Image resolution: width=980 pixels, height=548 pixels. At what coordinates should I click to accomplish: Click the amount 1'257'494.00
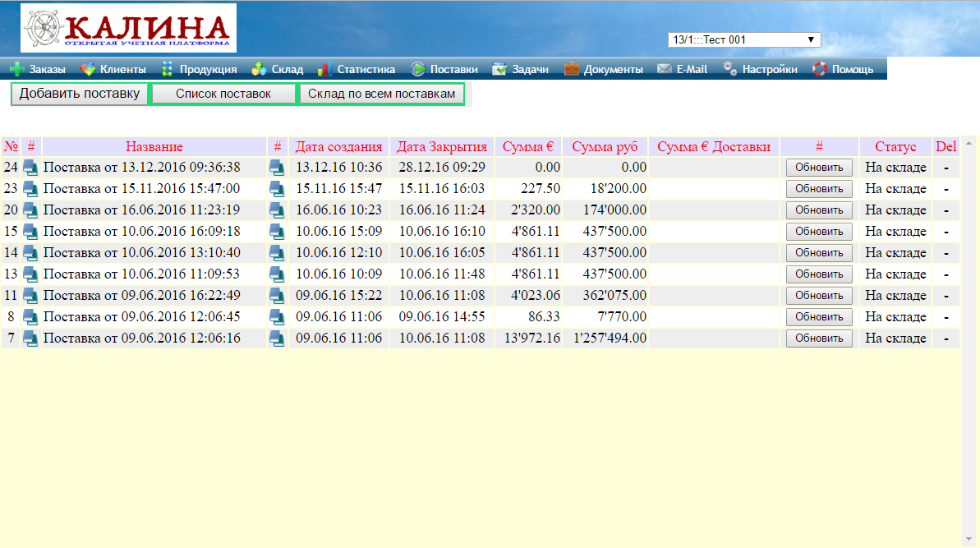[610, 338]
